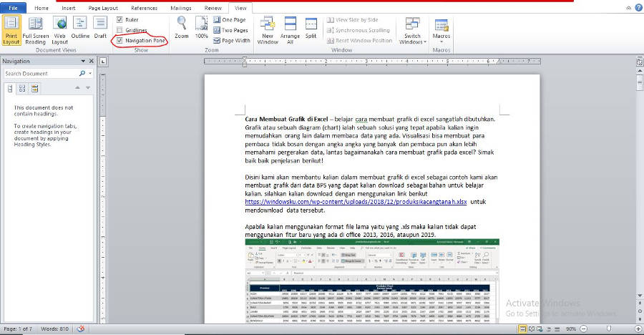
Task: Fit document to Page Width
Action: point(232,40)
